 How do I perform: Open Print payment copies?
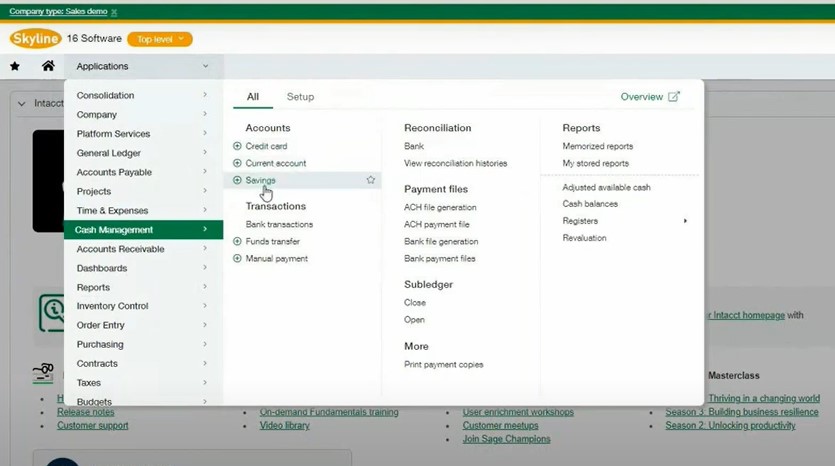(444, 364)
